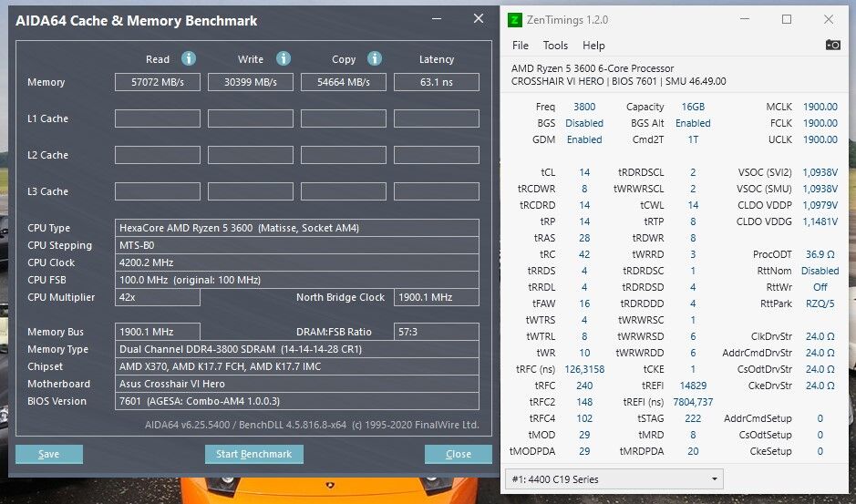Click the tREFI value '14829'

click(x=693, y=386)
